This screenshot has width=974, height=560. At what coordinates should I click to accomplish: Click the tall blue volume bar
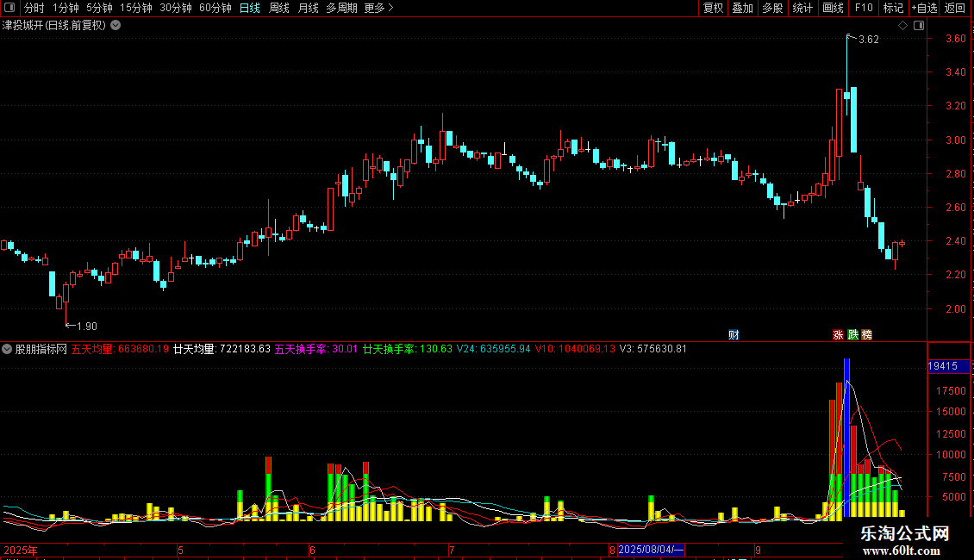pos(846,438)
